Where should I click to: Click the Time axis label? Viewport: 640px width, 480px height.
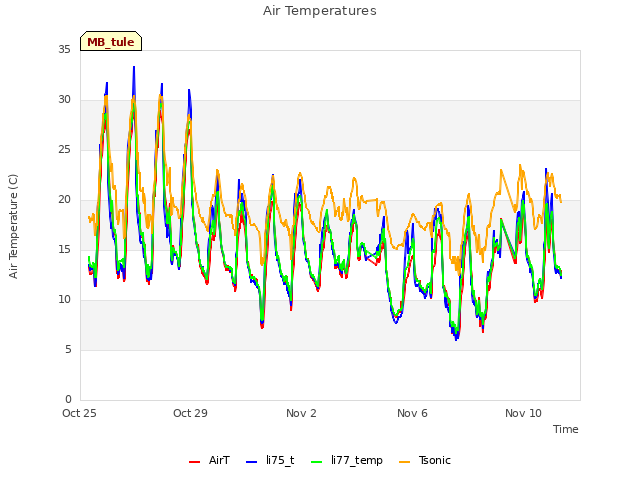pyautogui.click(x=565, y=429)
